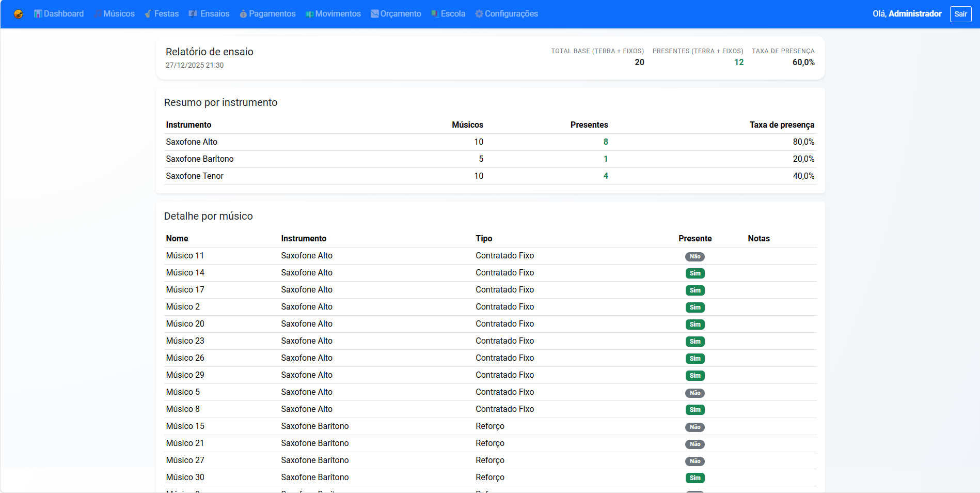Click the Sim badge for Músico 30
The image size is (980, 493).
pyautogui.click(x=694, y=478)
